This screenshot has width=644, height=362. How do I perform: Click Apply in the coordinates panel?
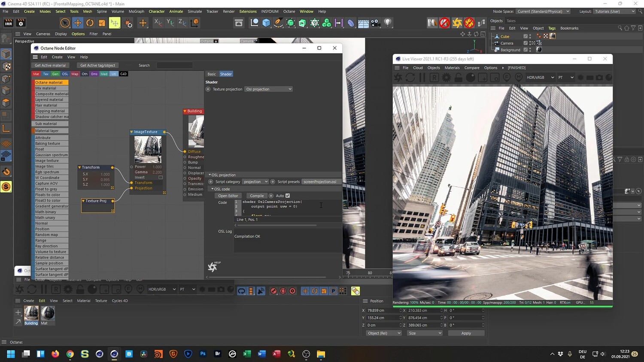[x=466, y=333]
